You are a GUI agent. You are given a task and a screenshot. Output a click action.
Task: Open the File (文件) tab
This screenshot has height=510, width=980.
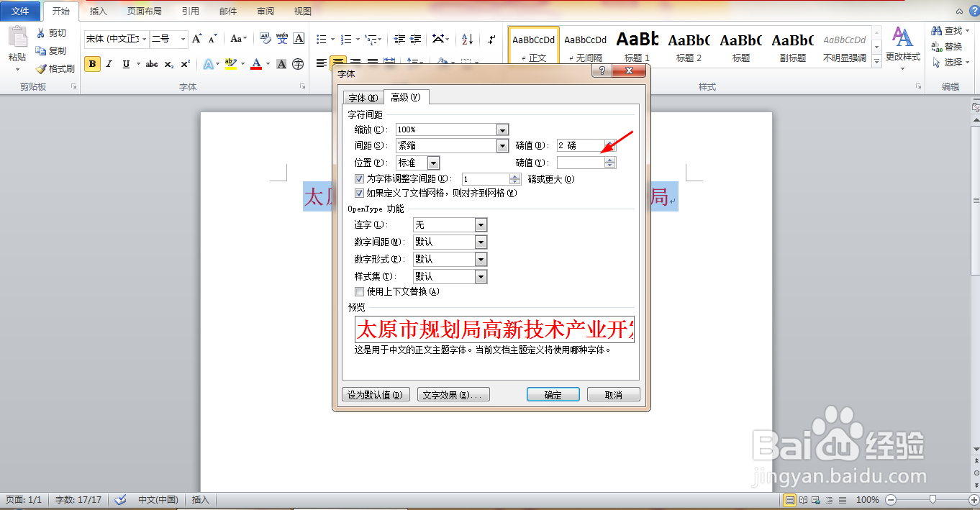click(20, 12)
